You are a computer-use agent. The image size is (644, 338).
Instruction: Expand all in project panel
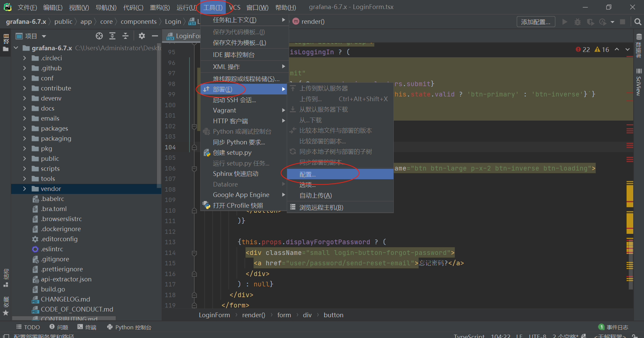112,36
